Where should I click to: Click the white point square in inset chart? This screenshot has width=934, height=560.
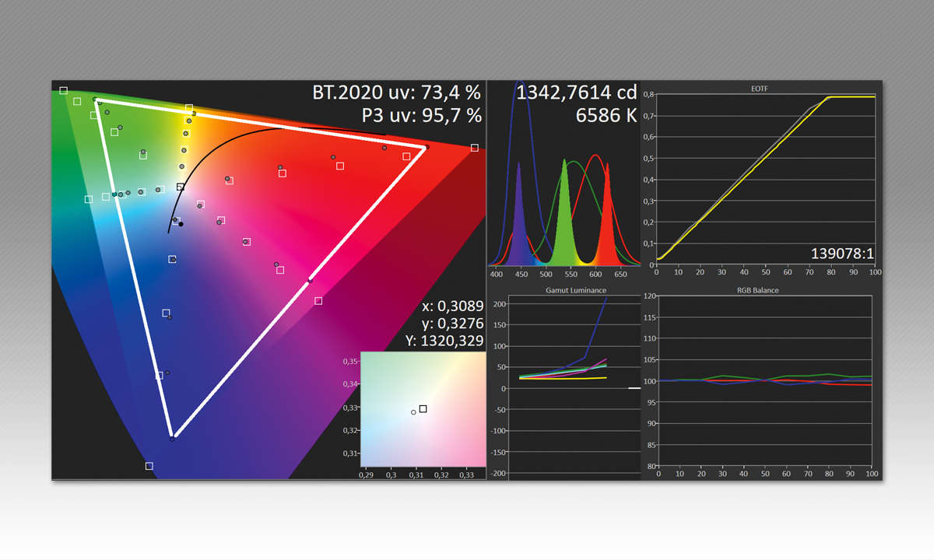423,408
